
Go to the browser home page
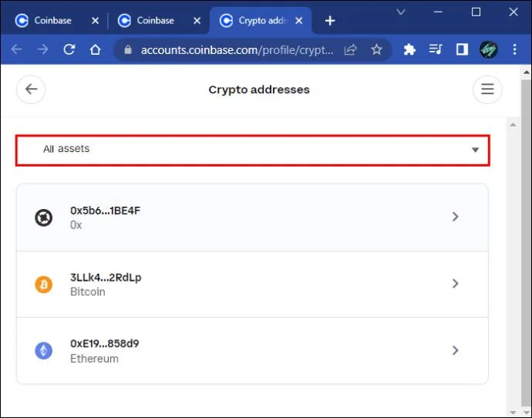[x=96, y=49]
